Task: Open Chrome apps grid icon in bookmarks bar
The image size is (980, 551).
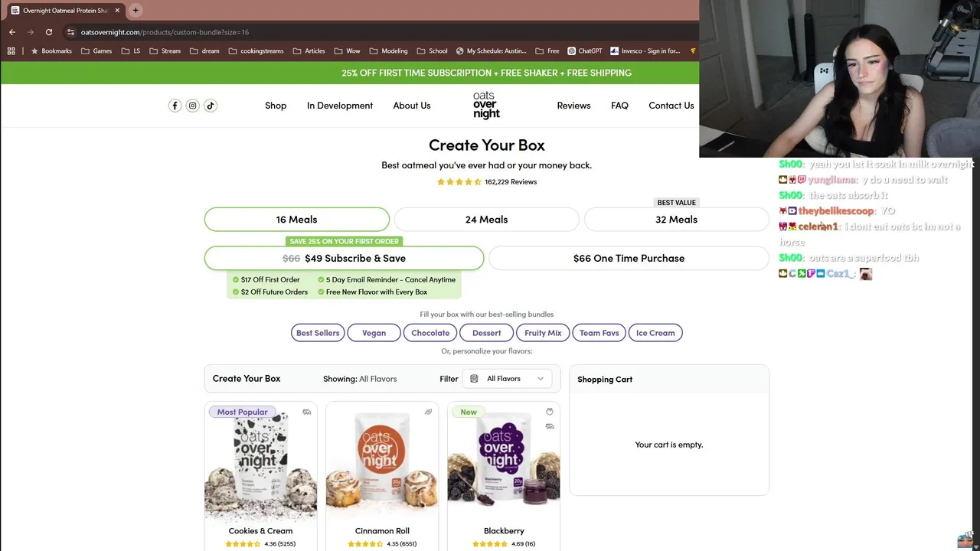Action: pyautogui.click(x=11, y=51)
